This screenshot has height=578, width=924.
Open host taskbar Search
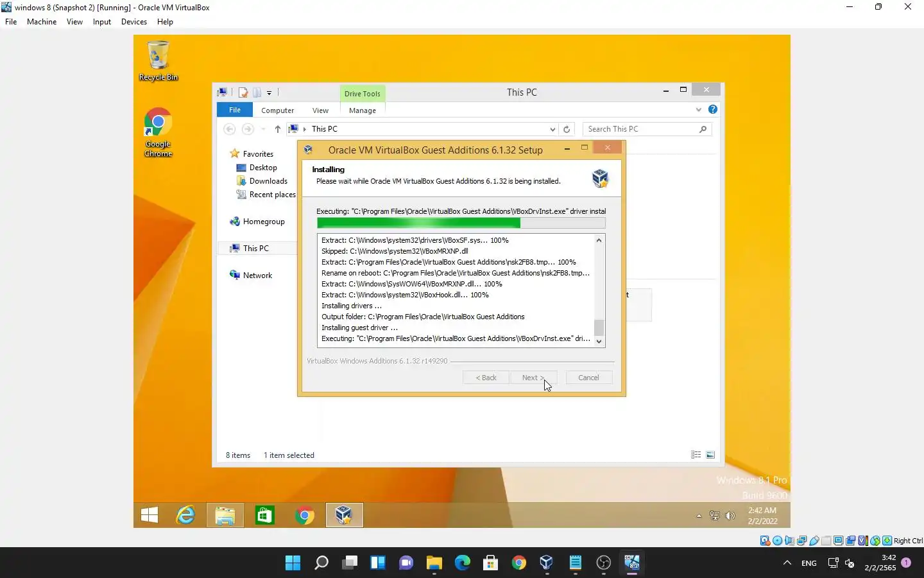tap(321, 563)
